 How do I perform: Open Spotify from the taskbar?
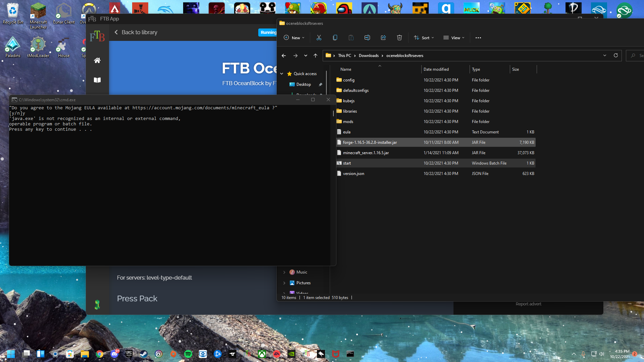[188, 354]
